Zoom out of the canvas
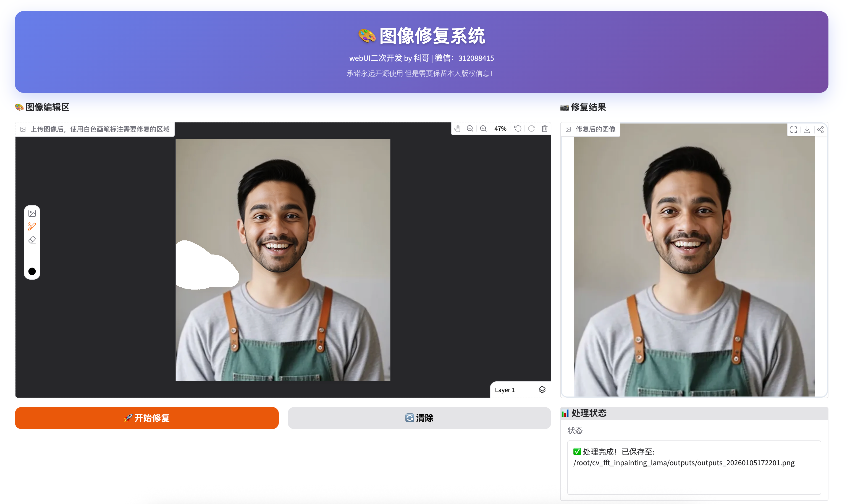Viewport: 850px width, 504px height. click(x=470, y=129)
